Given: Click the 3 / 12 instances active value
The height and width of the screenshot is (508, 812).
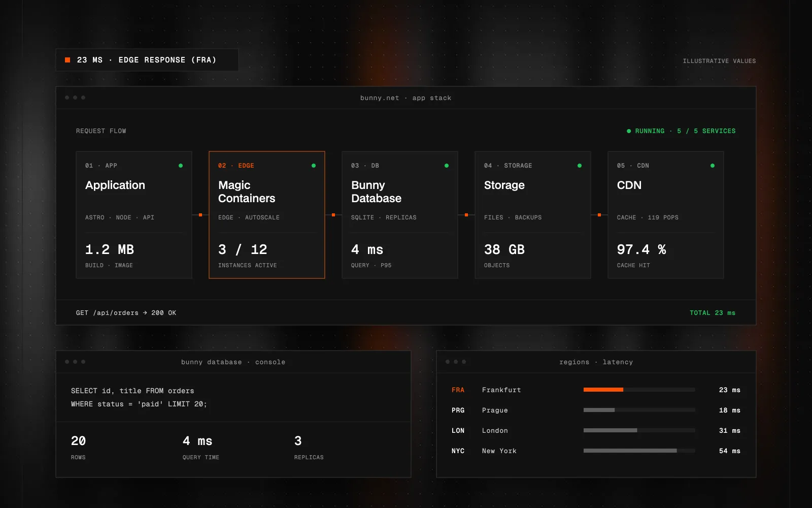Looking at the screenshot, I should [x=243, y=249].
